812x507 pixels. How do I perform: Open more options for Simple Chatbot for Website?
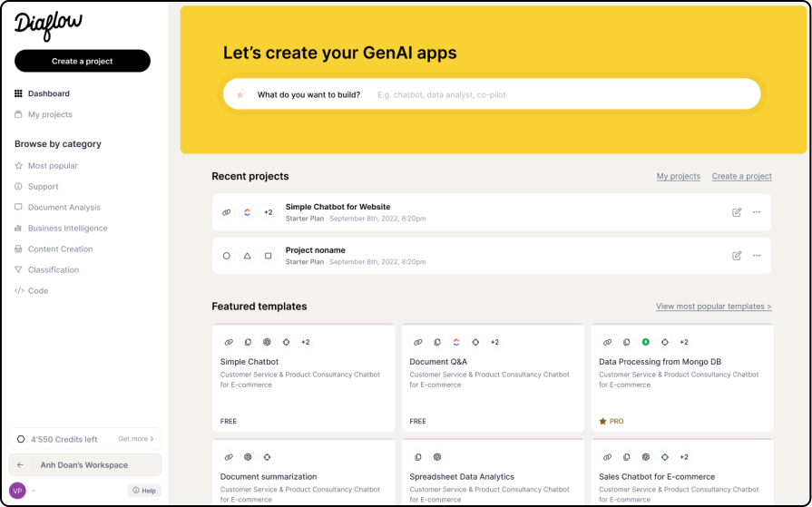tap(757, 212)
